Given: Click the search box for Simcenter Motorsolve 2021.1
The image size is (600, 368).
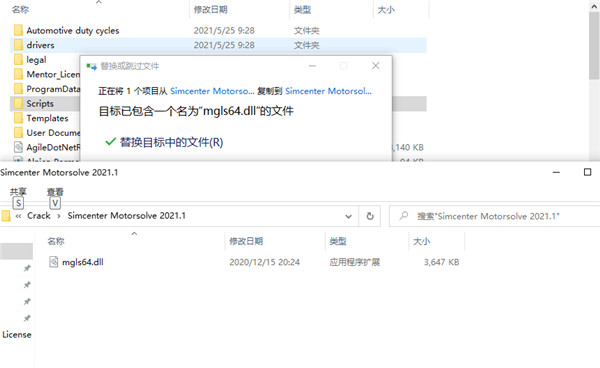Looking at the screenshot, I should pyautogui.click(x=494, y=216).
